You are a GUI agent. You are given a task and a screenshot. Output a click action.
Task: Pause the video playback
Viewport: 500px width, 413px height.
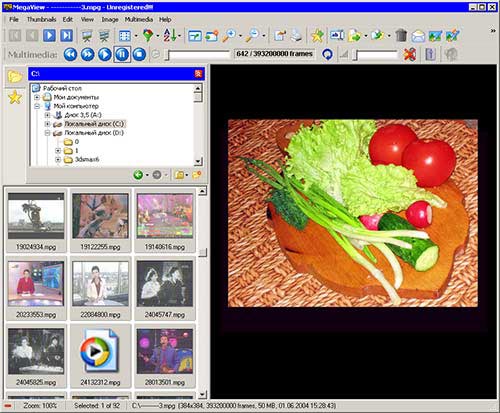tap(122, 54)
